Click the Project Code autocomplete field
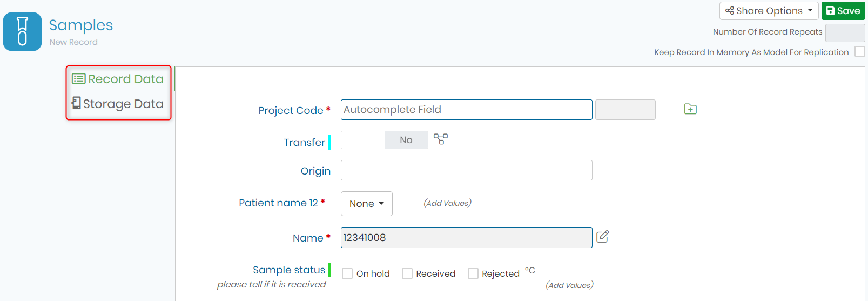The height and width of the screenshot is (301, 868). (x=467, y=110)
